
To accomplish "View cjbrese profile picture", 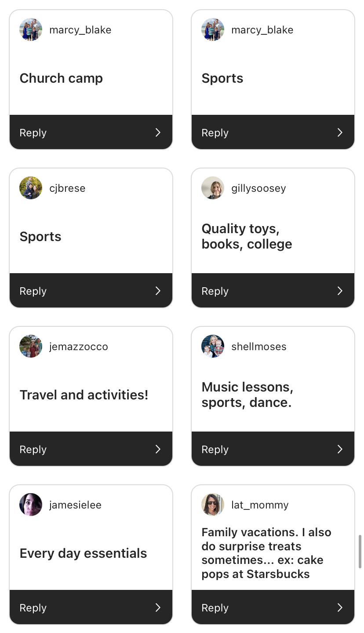I will (31, 188).
